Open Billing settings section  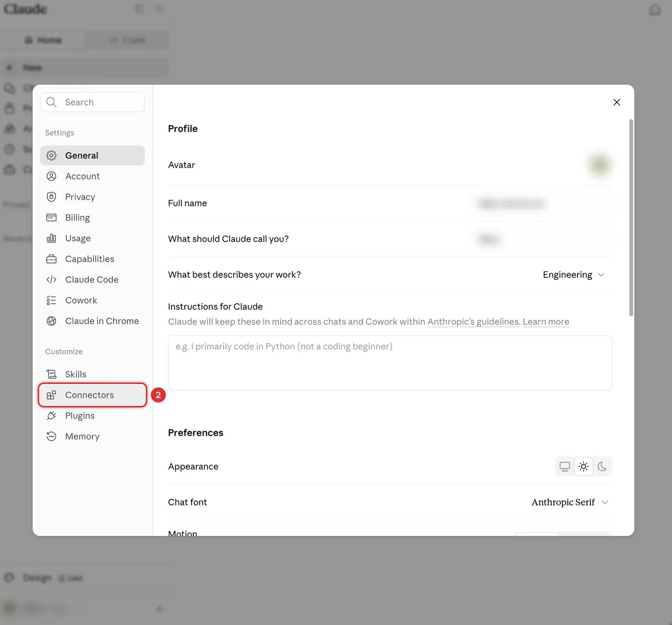(x=93, y=217)
